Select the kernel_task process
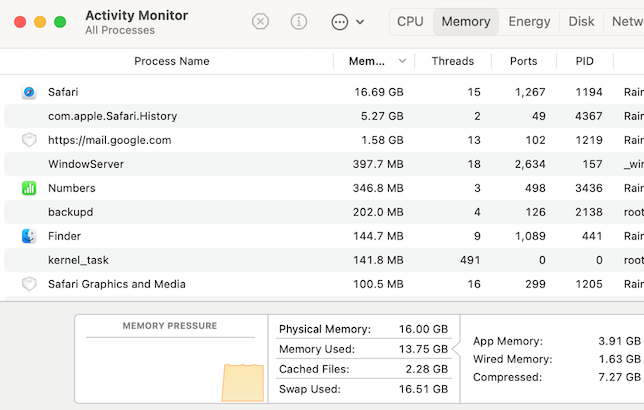This screenshot has width=644, height=410. pos(78,260)
